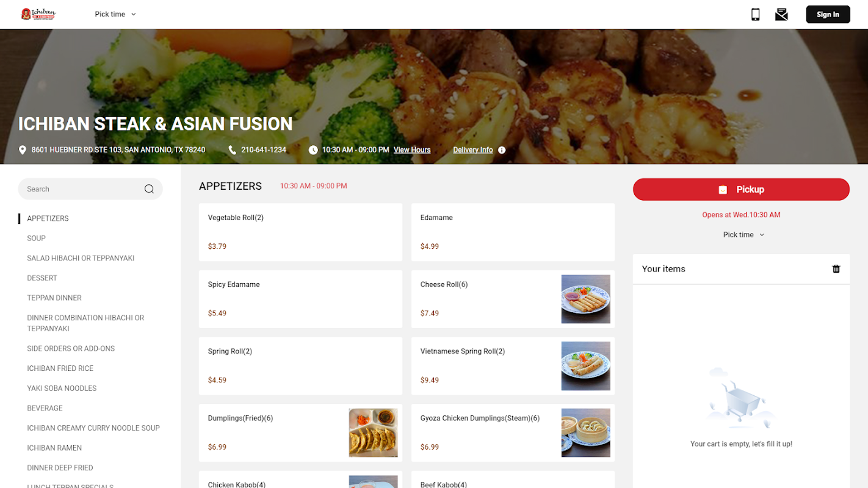The image size is (868, 488).
Task: Select the Spring Roll(2) item
Action: 300,366
